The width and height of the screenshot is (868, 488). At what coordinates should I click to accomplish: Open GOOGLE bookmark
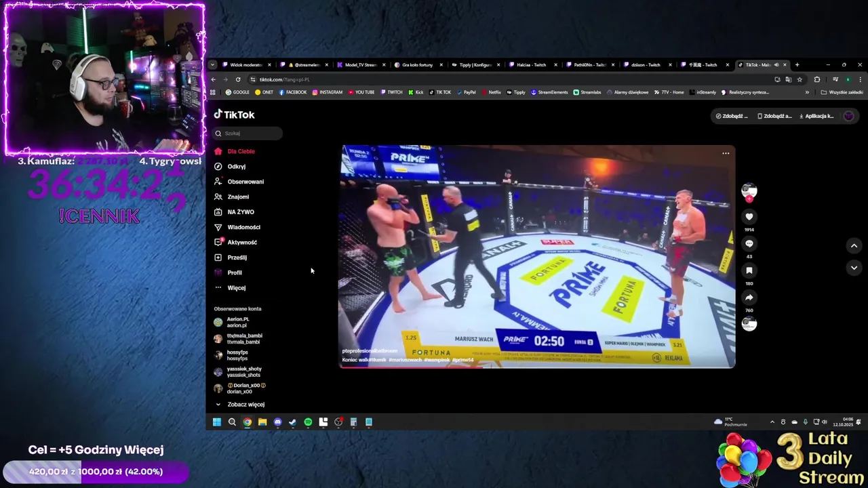pyautogui.click(x=237, y=92)
